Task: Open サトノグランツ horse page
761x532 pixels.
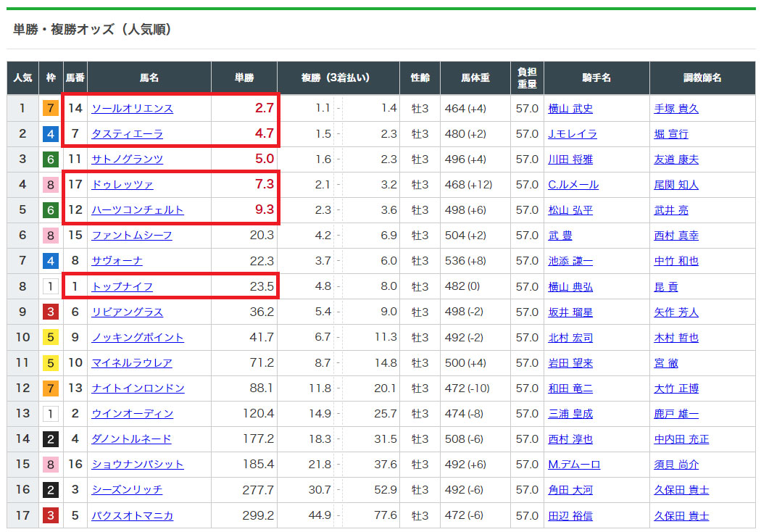Action: tap(127, 159)
